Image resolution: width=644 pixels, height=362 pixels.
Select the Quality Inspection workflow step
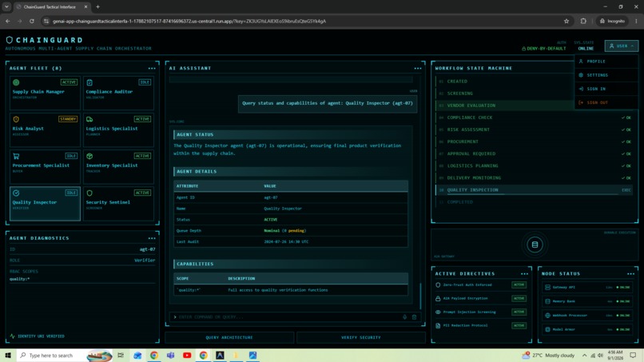(535, 190)
